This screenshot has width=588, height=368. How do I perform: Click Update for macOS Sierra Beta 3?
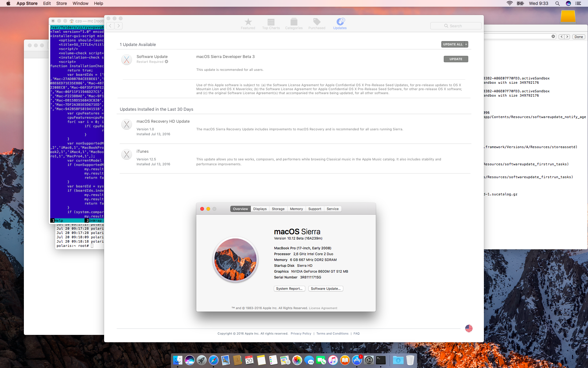456,59
